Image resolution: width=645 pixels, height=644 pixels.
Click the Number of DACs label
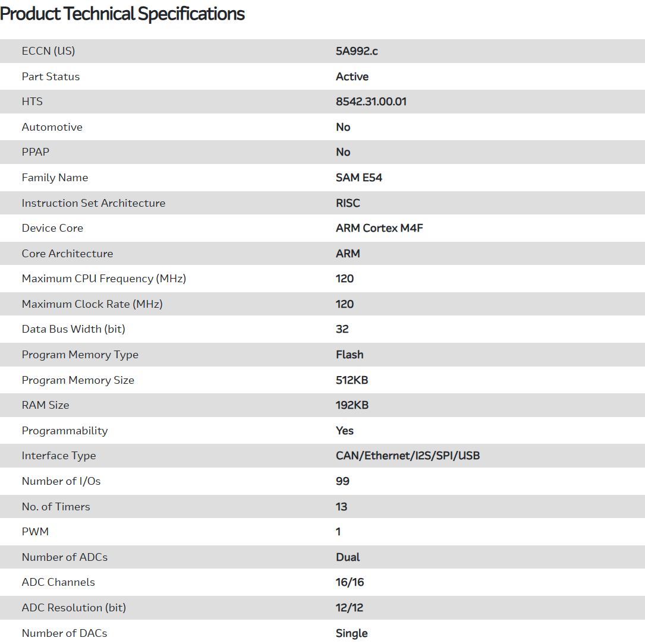click(64, 633)
